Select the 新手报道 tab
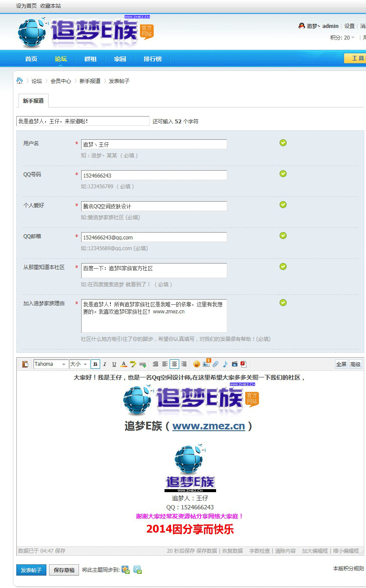This screenshot has width=366, height=588. [34, 101]
